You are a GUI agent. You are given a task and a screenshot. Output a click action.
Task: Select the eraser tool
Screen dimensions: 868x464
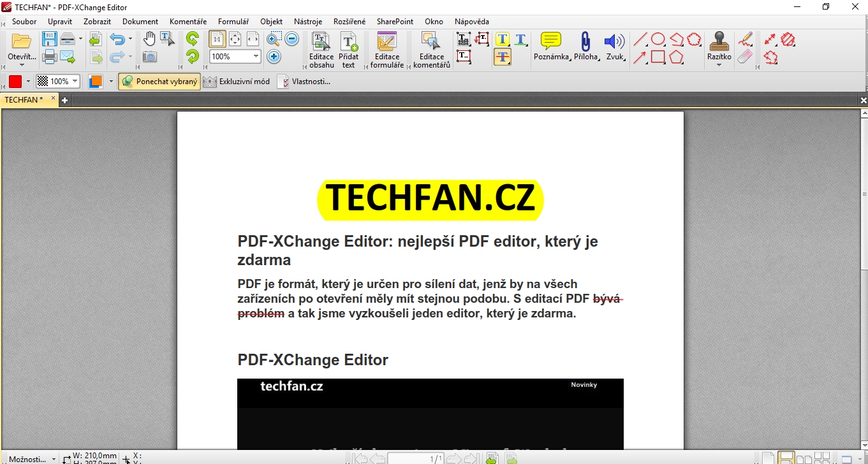745,57
